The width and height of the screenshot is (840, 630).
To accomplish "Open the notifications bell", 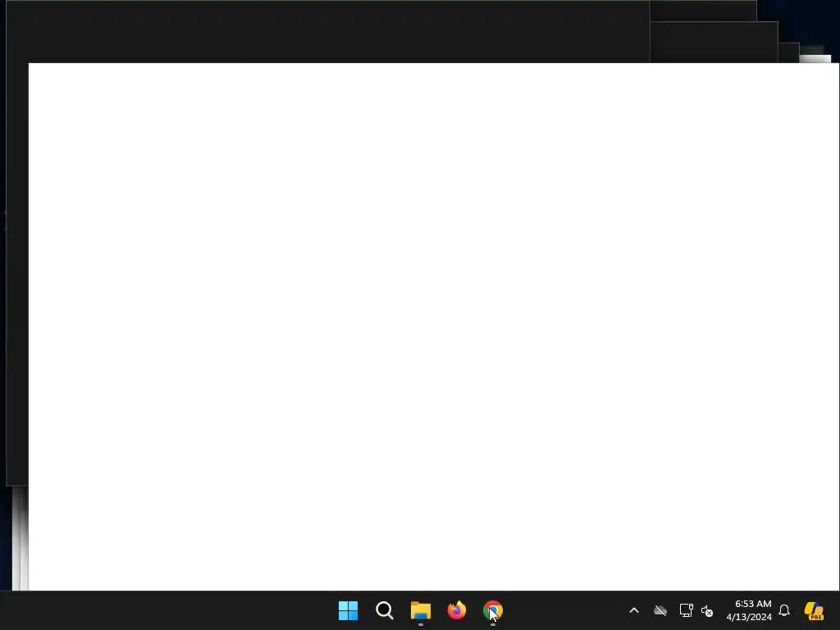I will 784,610.
